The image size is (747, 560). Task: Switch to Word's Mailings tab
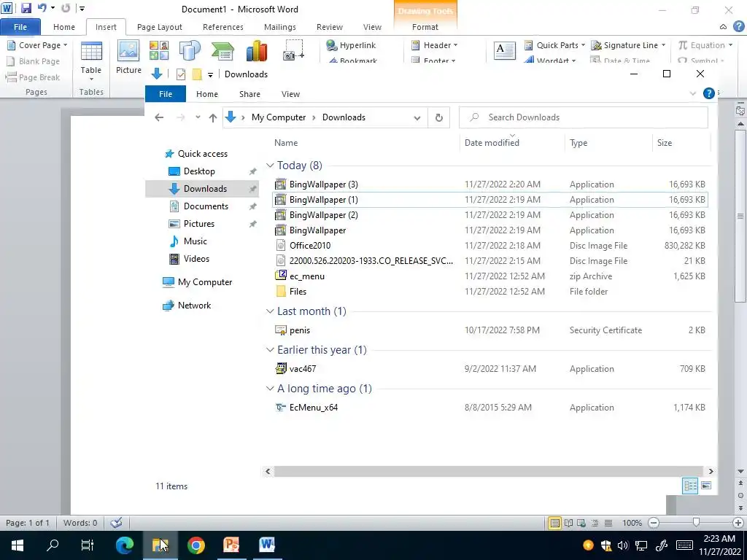(x=280, y=27)
